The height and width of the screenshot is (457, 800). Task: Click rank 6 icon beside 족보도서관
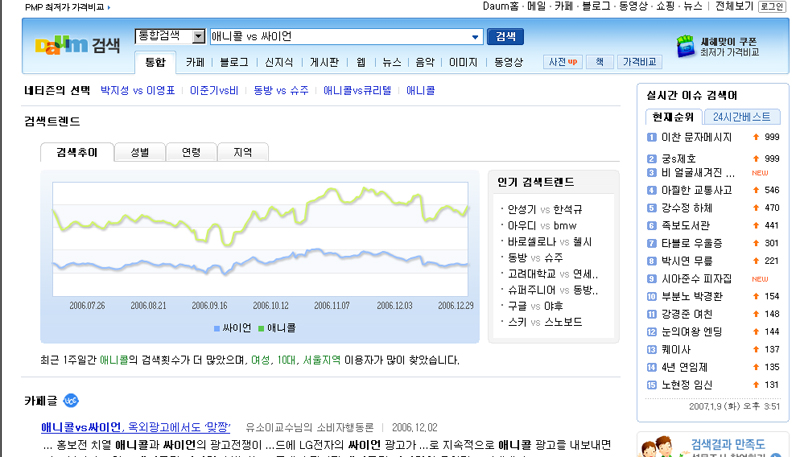652,225
